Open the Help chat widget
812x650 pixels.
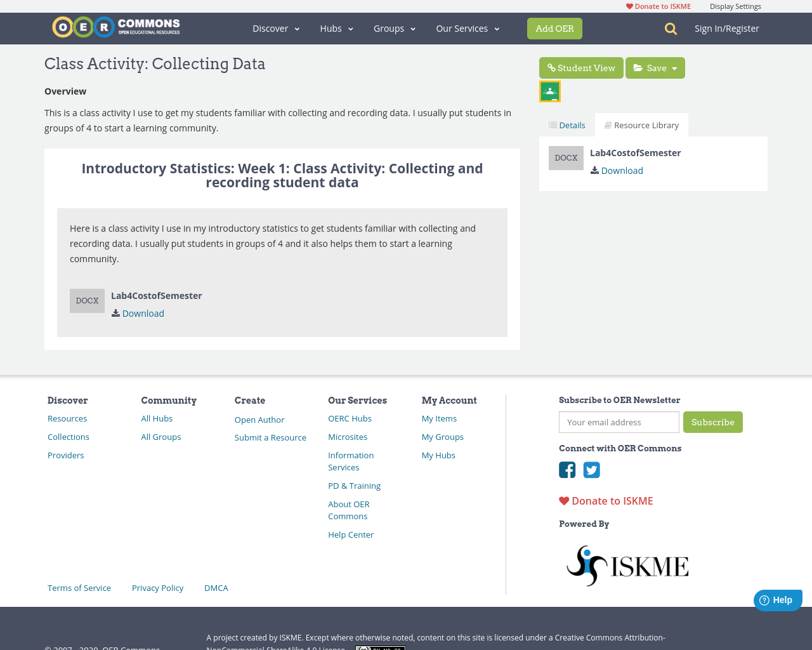click(777, 599)
